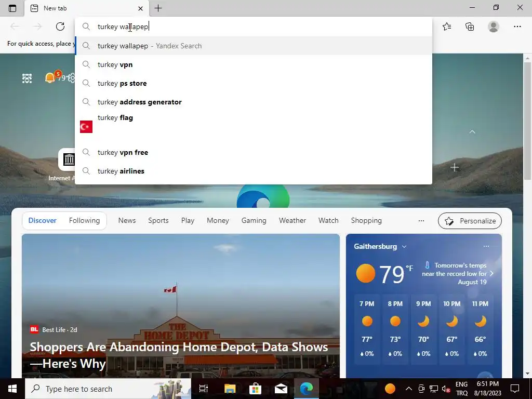Click the Personalize button
This screenshot has width=532, height=399.
(470, 221)
